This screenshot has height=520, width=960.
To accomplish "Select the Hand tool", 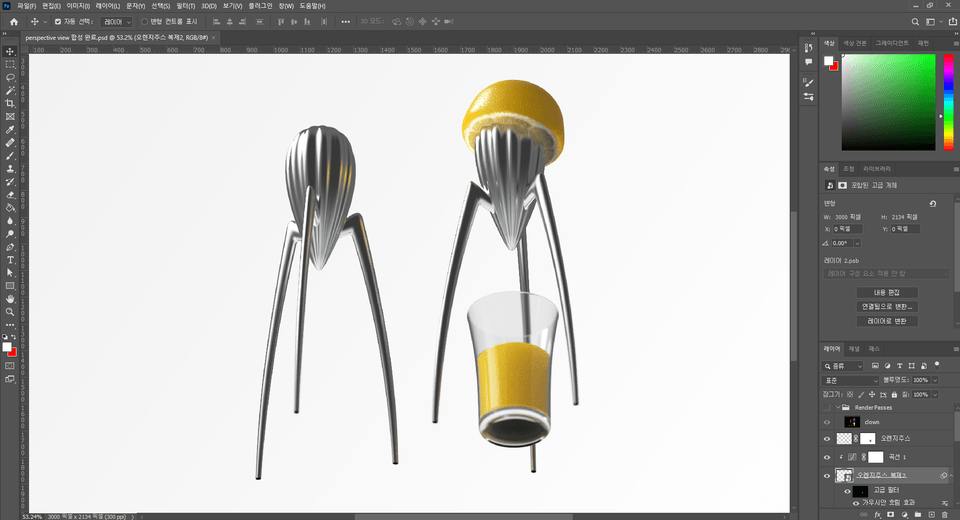I will pyautogui.click(x=10, y=298).
